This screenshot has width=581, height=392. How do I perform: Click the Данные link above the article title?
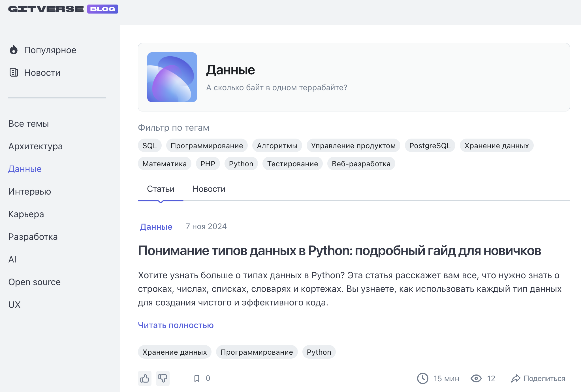[x=156, y=227]
